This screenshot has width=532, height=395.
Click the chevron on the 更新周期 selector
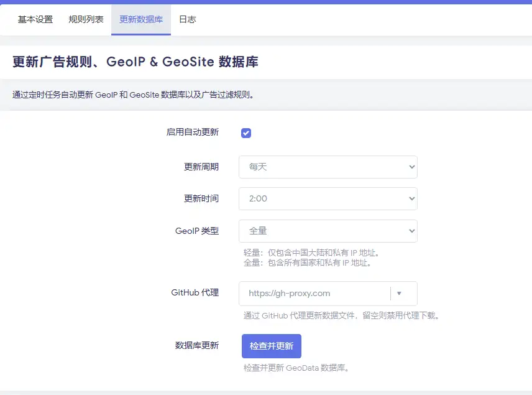pos(412,167)
